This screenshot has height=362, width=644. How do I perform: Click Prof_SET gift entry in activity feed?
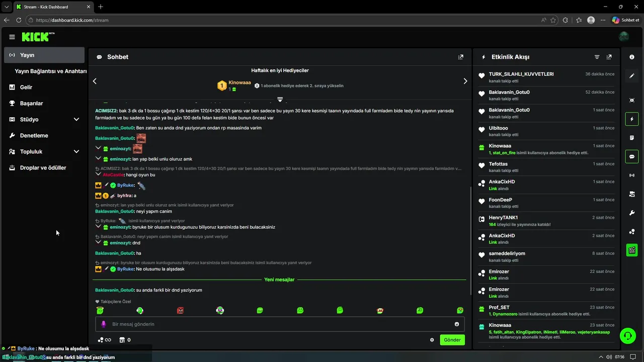pos(546,310)
